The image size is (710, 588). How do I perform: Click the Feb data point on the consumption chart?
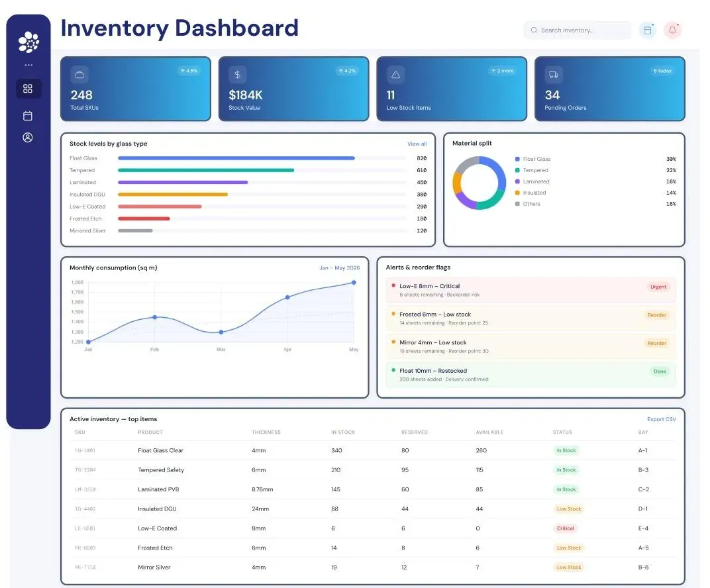(x=155, y=317)
